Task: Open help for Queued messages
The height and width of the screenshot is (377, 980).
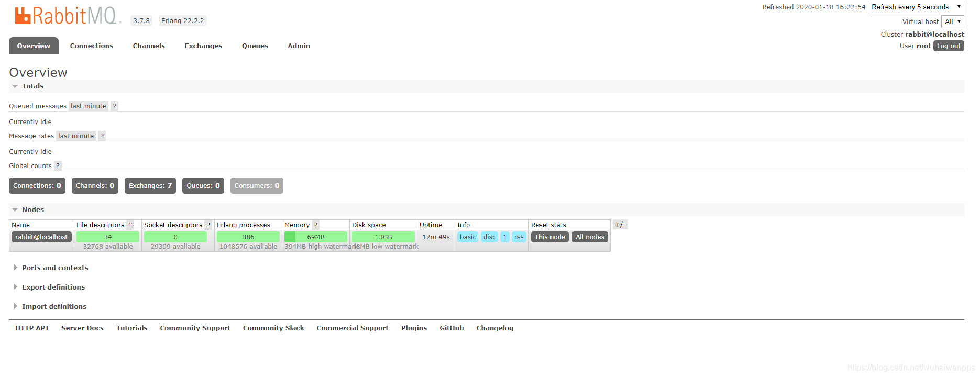Action: (x=114, y=106)
